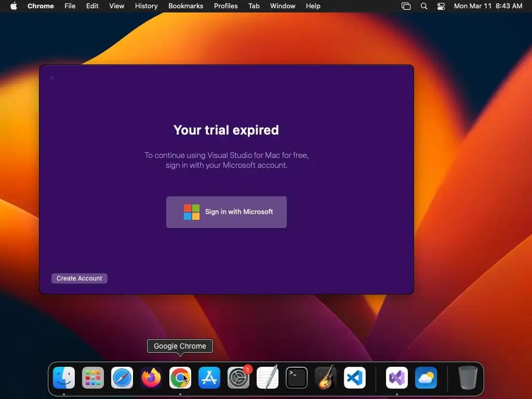532x399 pixels.
Task: Launch Visual Studio Code from the dock
Action: coord(354,378)
